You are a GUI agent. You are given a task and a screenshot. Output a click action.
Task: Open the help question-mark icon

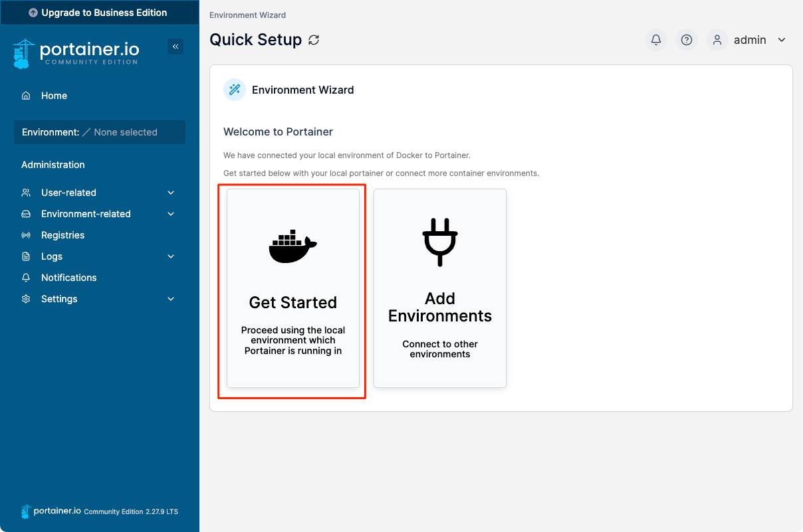(687, 40)
